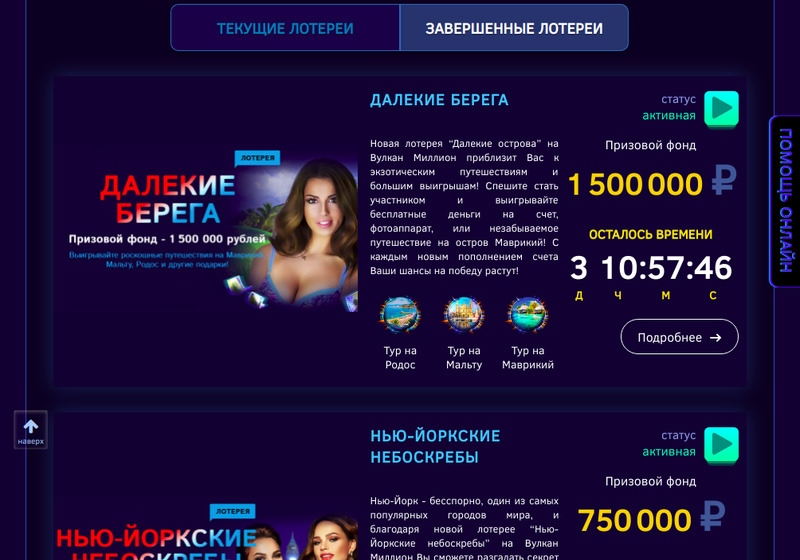Click the ЛОТЕРЕЯ badge on Далекие берега banner
800x560 pixels.
tap(257, 158)
